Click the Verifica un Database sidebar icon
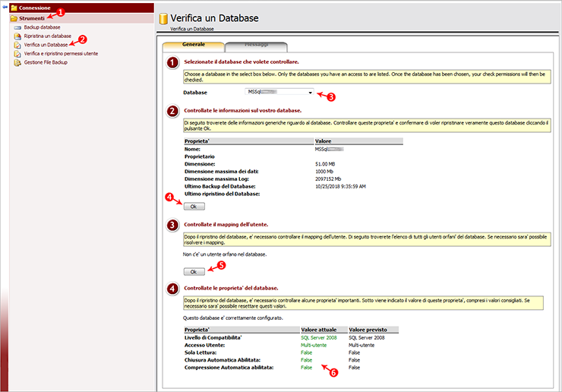 click(x=17, y=45)
